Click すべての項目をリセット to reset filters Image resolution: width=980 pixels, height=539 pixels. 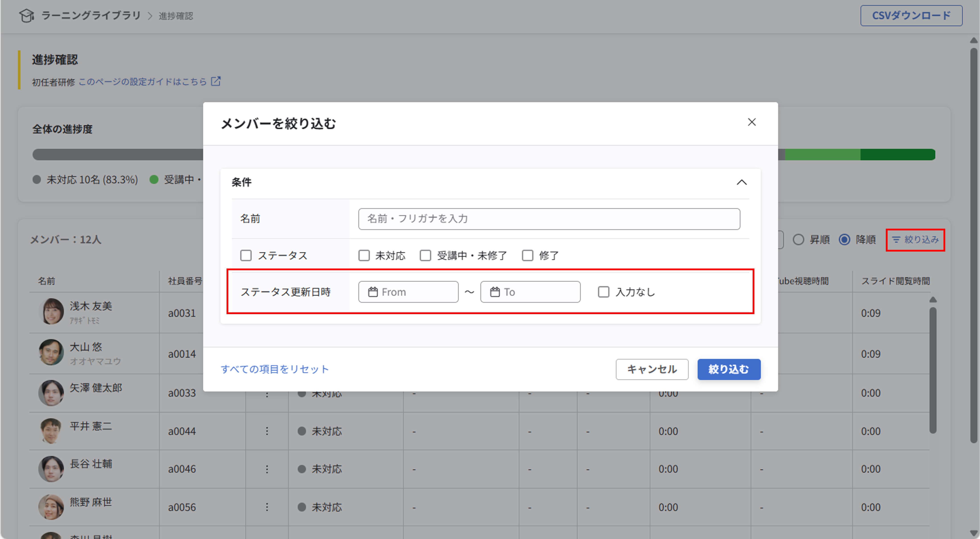pyautogui.click(x=275, y=369)
